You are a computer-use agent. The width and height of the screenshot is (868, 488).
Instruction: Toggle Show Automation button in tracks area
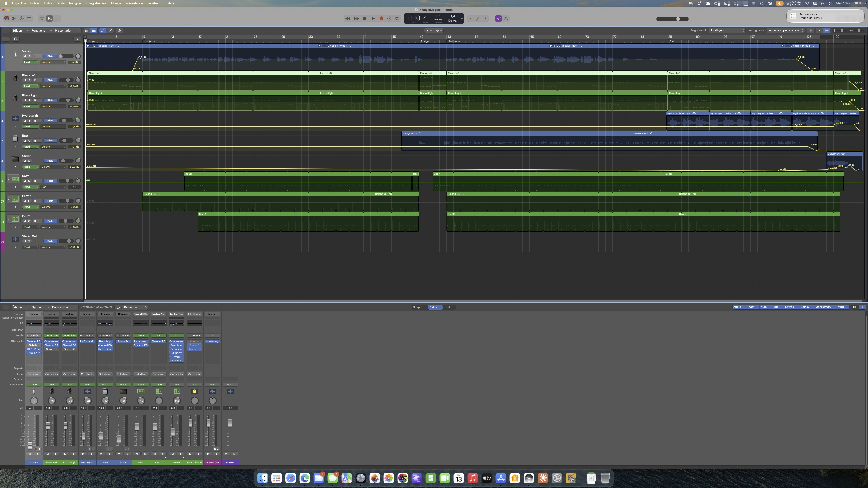tap(103, 31)
